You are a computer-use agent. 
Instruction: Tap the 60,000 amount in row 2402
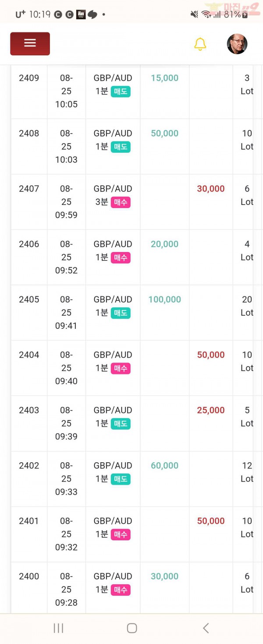point(164,465)
